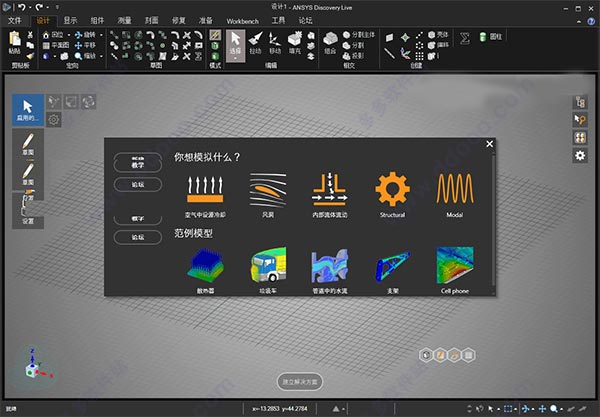Click the x=-13.2853 y=44.2784 coordinates readout

(x=280, y=409)
